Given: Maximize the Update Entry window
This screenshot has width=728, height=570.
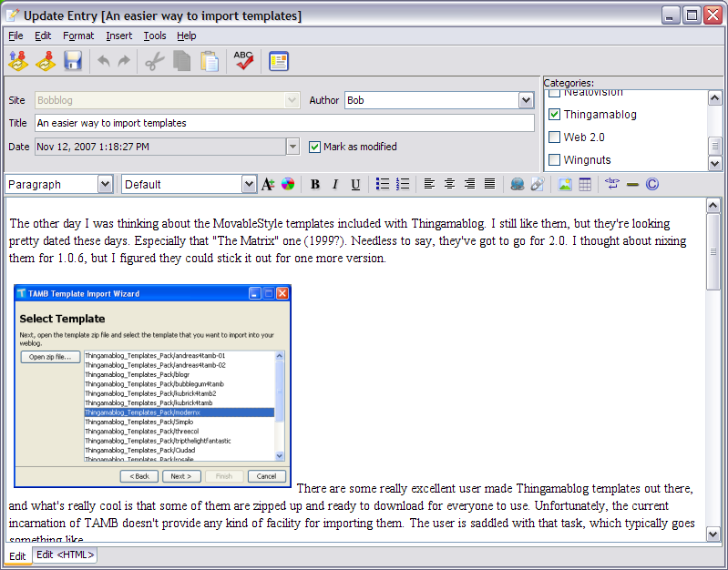Looking at the screenshot, I should [692, 15].
